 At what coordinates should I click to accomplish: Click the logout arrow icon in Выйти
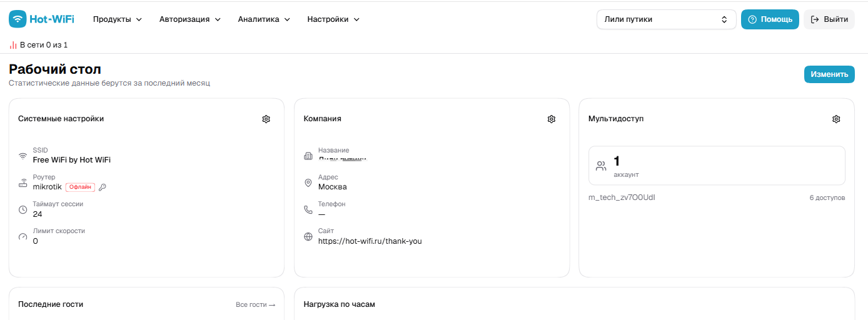coord(815,19)
